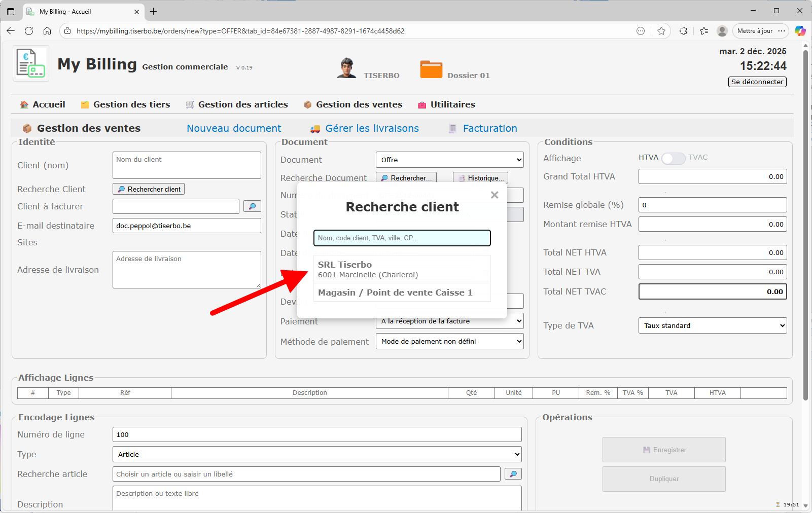Toggle the HTVA/TVAC display switch
Screen dimensions: 812x513
click(x=673, y=158)
